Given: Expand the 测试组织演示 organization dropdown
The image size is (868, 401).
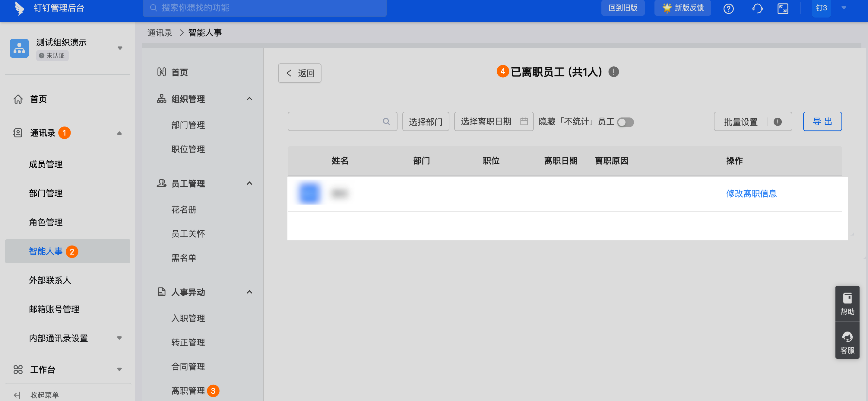Looking at the screenshot, I should (x=120, y=48).
